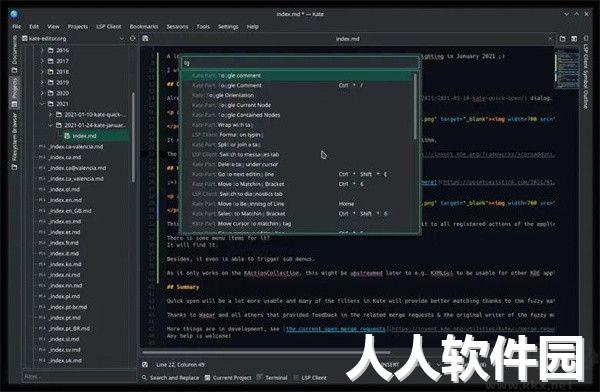This screenshot has width=600, height=392.
Task: Collapse the 2021-01-24-kate-januar folder
Action: click(50, 125)
